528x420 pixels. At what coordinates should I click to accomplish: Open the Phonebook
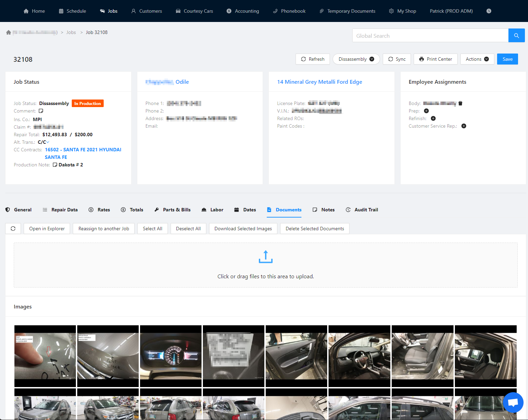coord(289,11)
